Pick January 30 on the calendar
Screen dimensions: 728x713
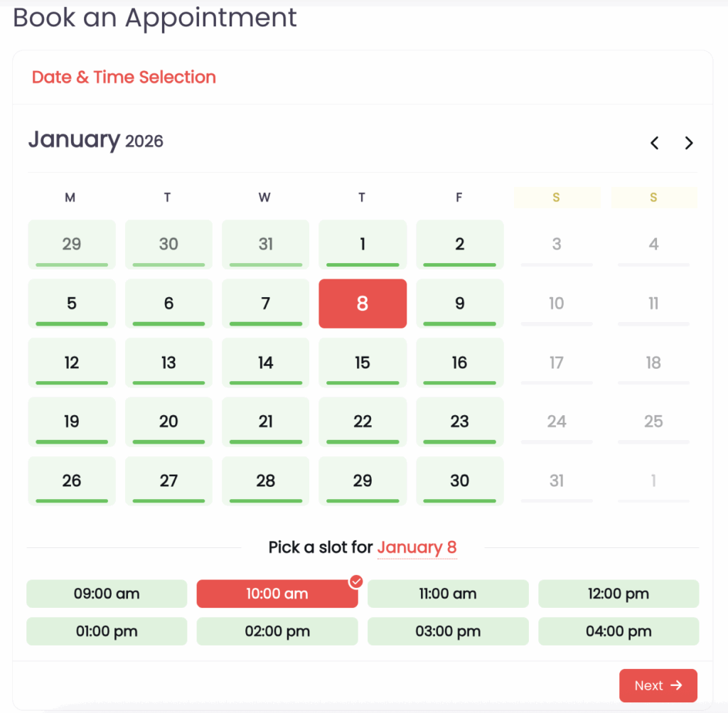[x=459, y=481]
